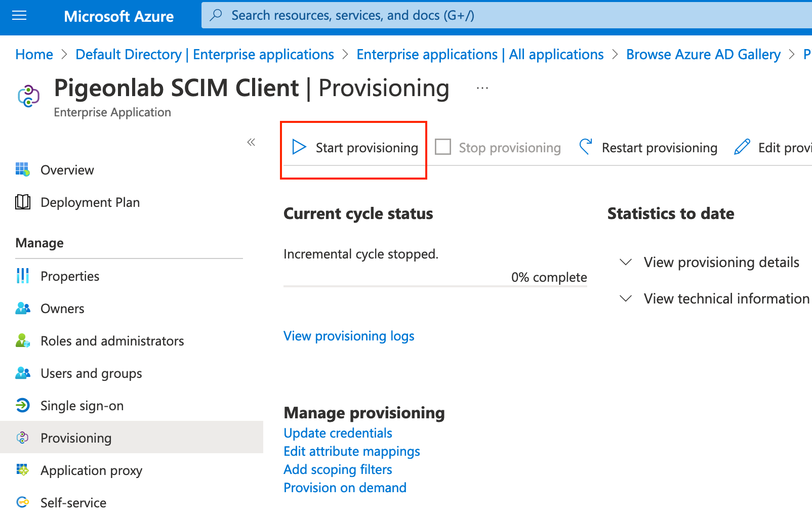
Task: Go to Home breadcrumb
Action: coord(34,54)
